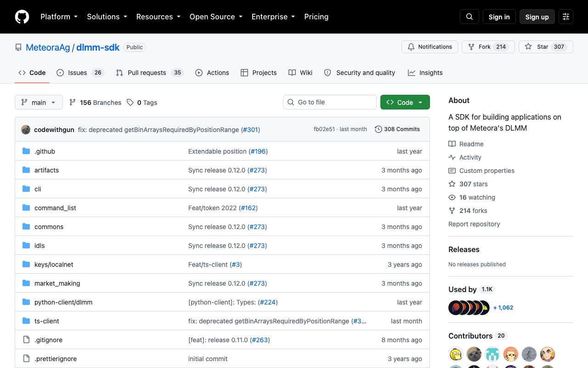Expand the Open Source menu
The image size is (588, 368).
point(216,17)
